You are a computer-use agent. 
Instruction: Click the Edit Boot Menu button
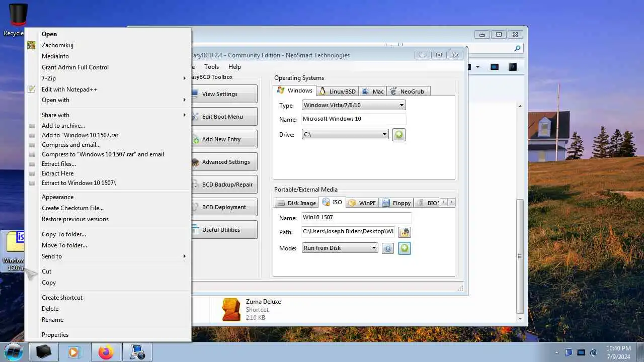pyautogui.click(x=224, y=117)
